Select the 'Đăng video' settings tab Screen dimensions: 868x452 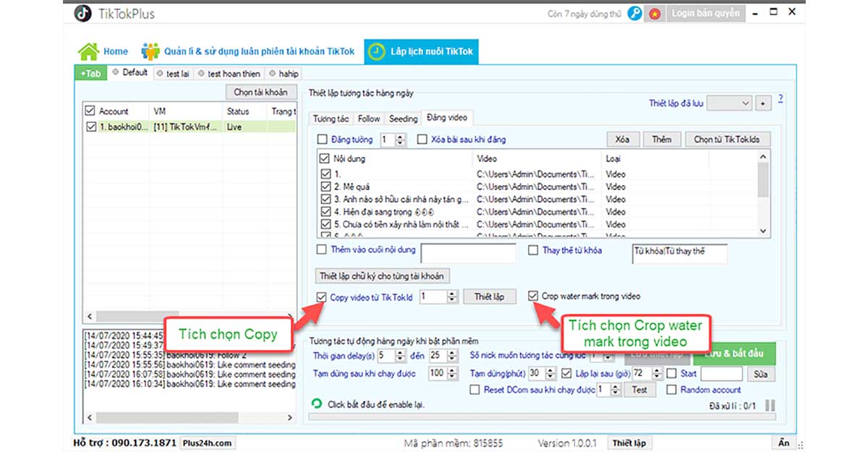[x=447, y=117]
